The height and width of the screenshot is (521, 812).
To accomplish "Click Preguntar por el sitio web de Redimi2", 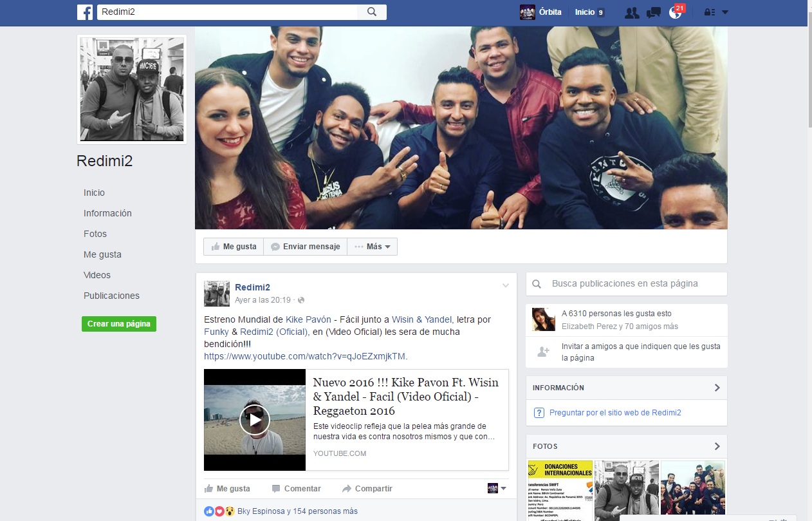I will point(615,413).
